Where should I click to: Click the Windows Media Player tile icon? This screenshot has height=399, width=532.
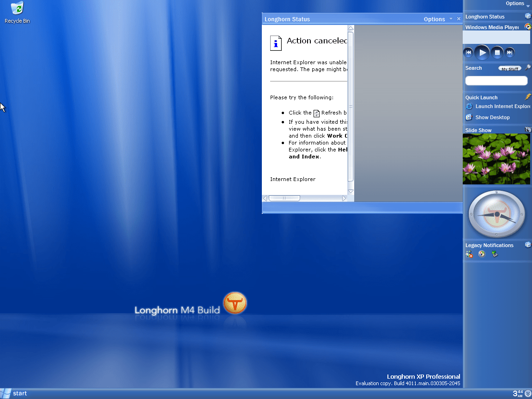(528, 26)
